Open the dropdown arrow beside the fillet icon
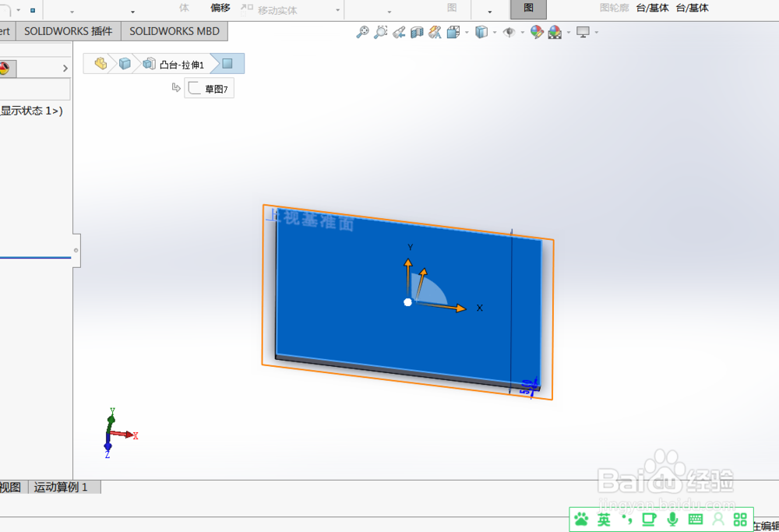 (19, 10)
